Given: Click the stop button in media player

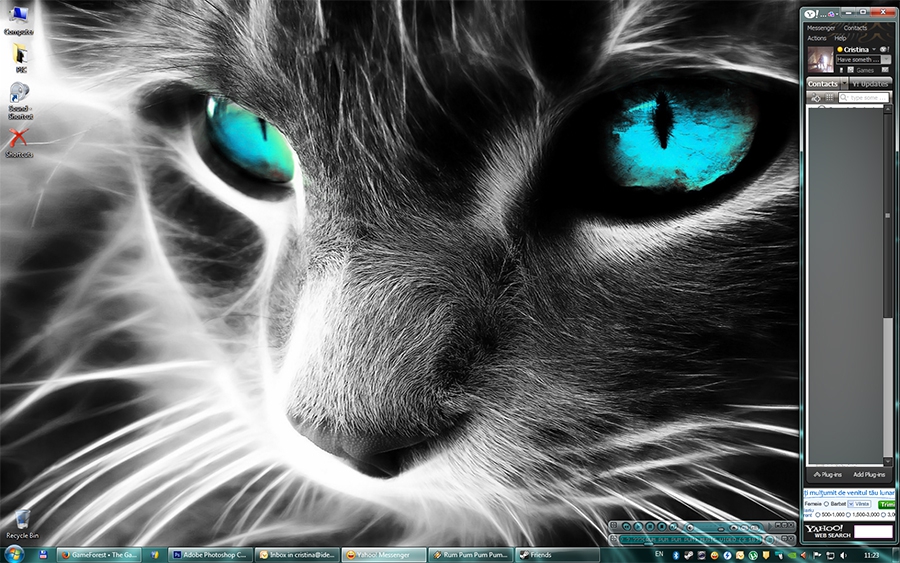Looking at the screenshot, I should [x=662, y=526].
